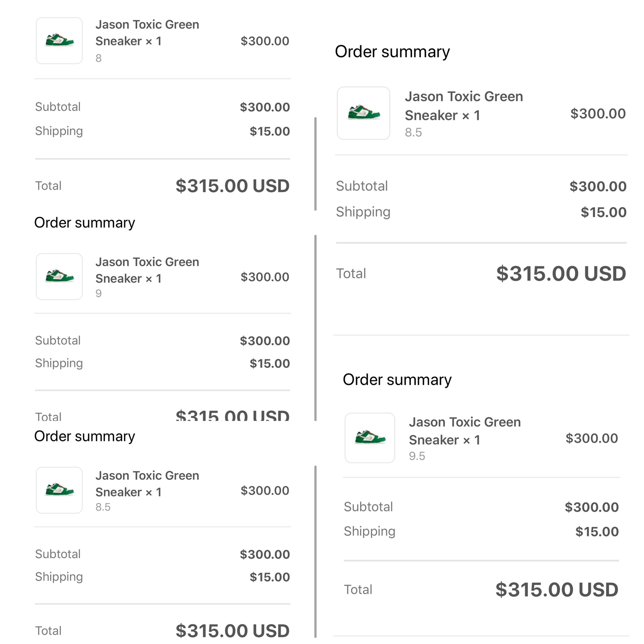Select the Jason Toxic Green Sneaker size 8 title
This screenshot has height=644, width=644.
[x=147, y=33]
